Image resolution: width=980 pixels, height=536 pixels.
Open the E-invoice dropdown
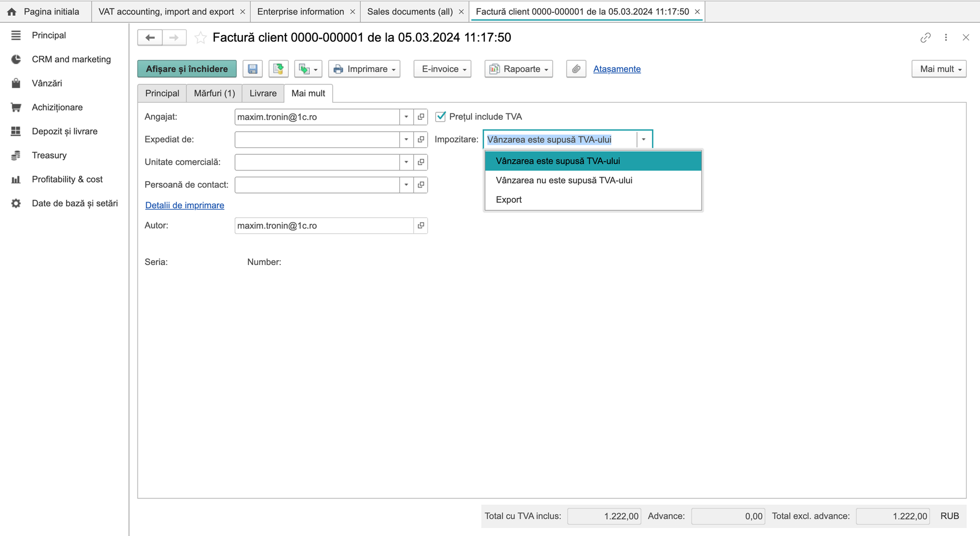click(x=442, y=69)
